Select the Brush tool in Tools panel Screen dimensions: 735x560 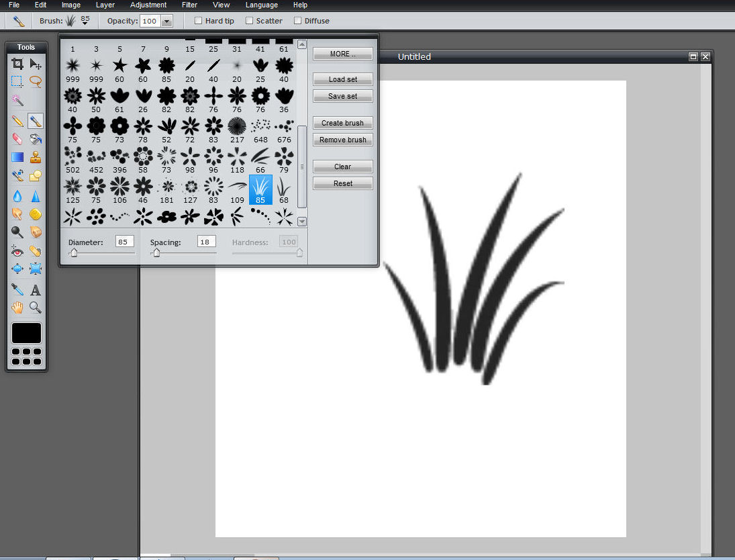coord(36,121)
